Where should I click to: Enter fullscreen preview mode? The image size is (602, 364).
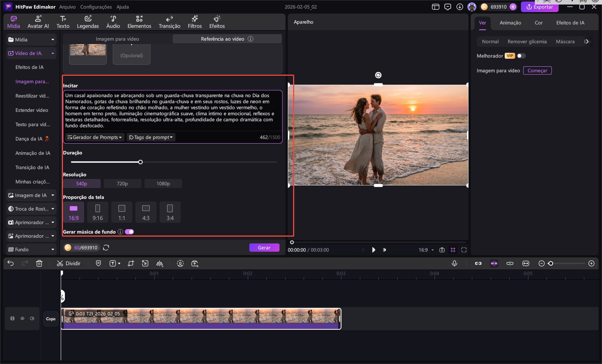(464, 250)
